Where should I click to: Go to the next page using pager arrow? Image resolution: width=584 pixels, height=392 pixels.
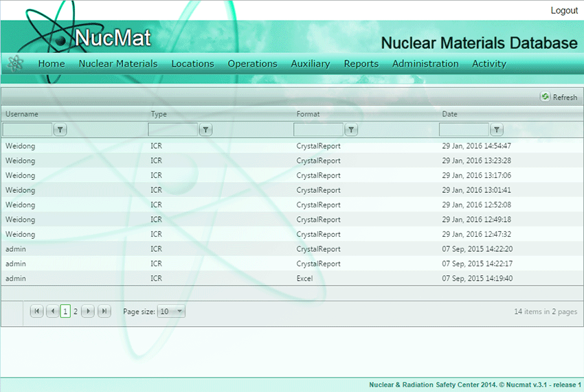[88, 312]
